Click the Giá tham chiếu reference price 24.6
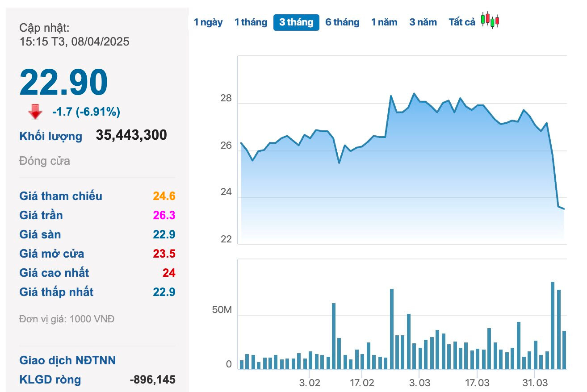 coord(164,196)
